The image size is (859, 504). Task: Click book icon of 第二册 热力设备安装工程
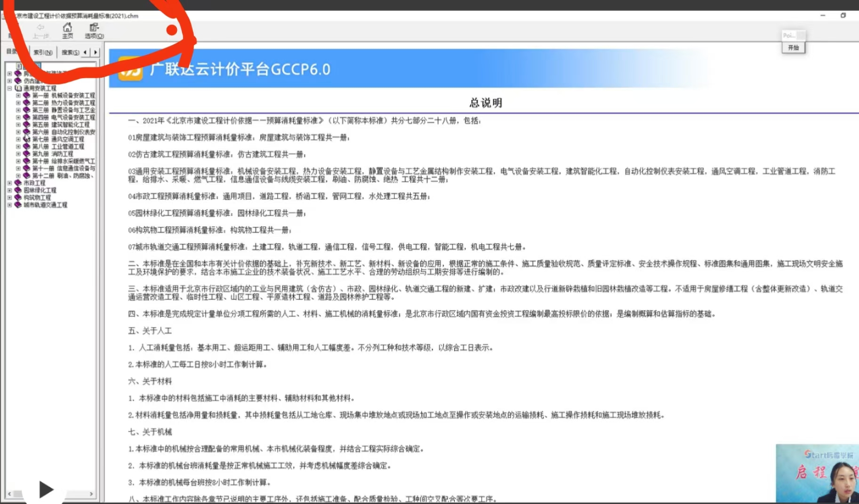[27, 103]
